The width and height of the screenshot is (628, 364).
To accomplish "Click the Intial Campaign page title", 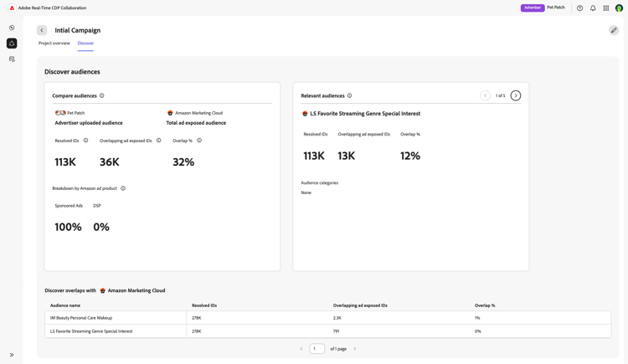I will pyautogui.click(x=78, y=30).
